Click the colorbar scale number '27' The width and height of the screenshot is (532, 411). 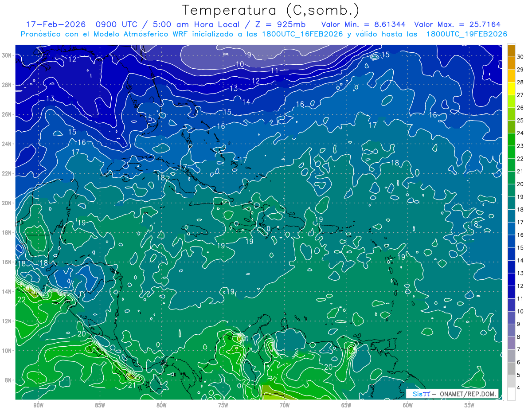tap(520, 95)
